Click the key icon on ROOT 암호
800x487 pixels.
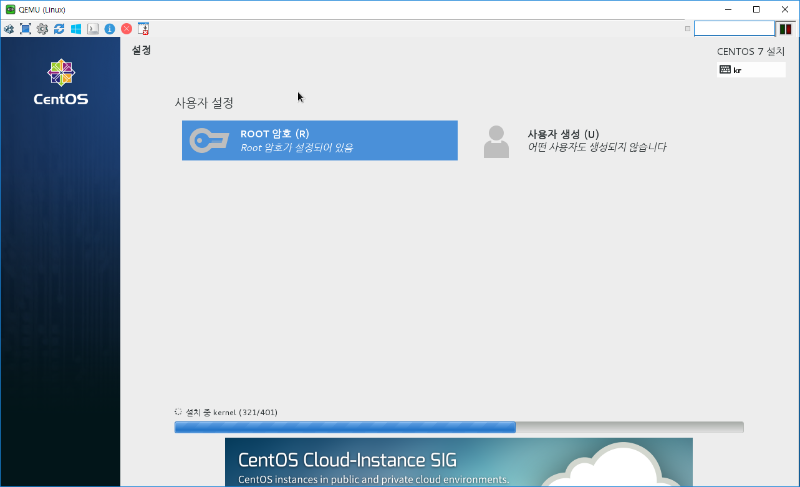point(209,140)
